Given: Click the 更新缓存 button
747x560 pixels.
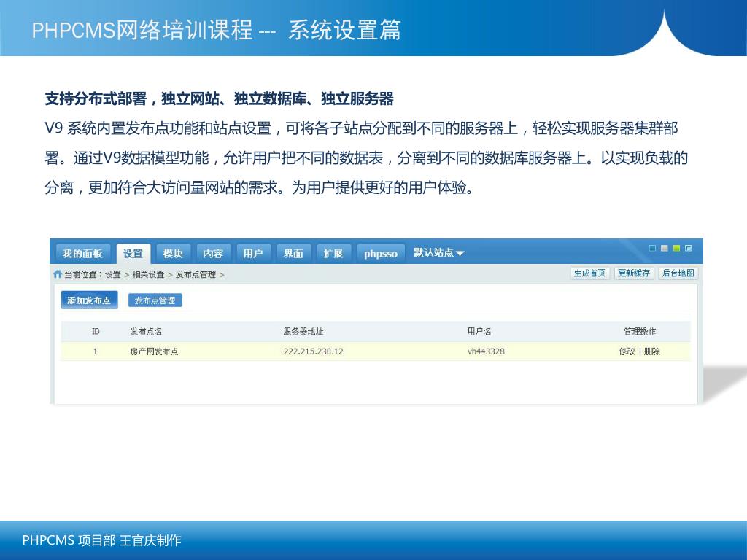Looking at the screenshot, I should point(634,273).
